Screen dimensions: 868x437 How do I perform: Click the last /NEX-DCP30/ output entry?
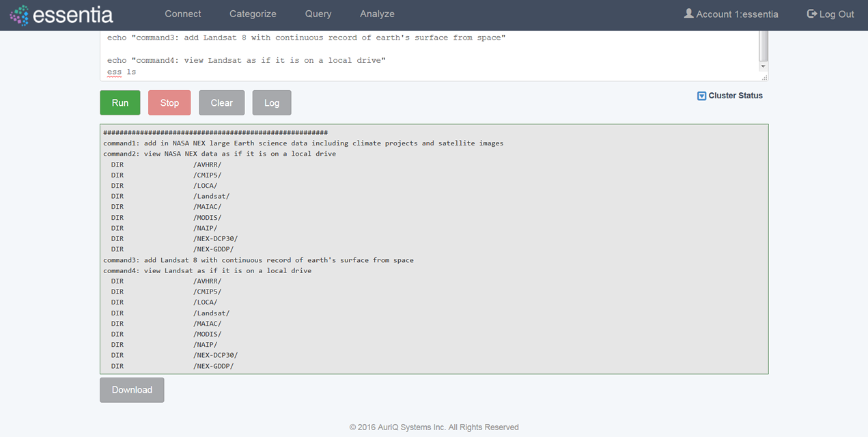point(215,355)
